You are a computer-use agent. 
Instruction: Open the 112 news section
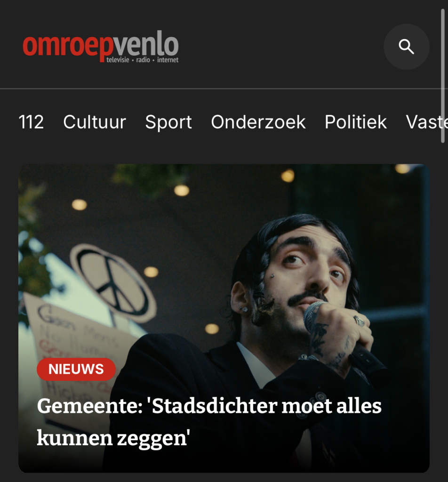pos(31,122)
